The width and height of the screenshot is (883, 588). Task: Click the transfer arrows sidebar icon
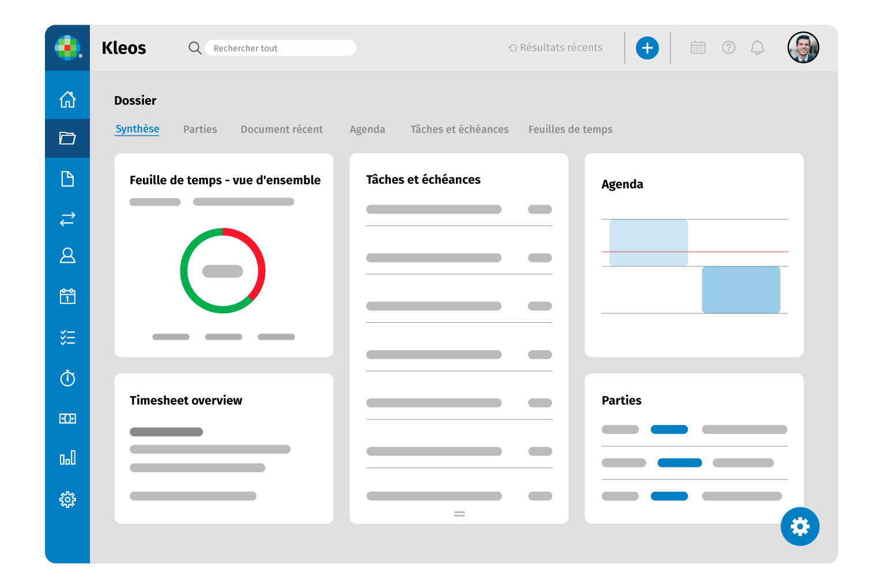tap(67, 219)
